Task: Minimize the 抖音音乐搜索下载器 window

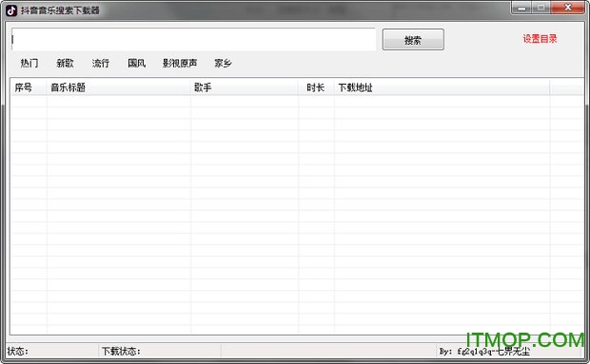Action: (x=521, y=8)
